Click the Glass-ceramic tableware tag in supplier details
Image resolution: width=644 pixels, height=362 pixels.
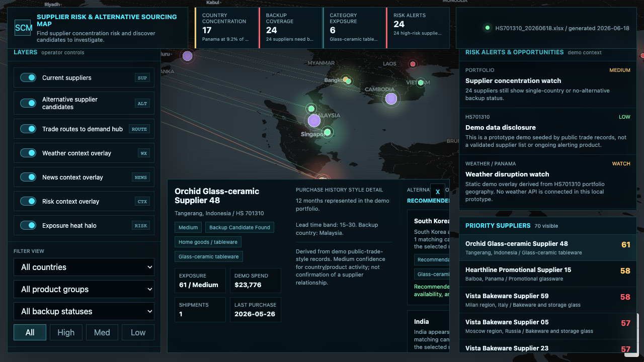click(208, 256)
